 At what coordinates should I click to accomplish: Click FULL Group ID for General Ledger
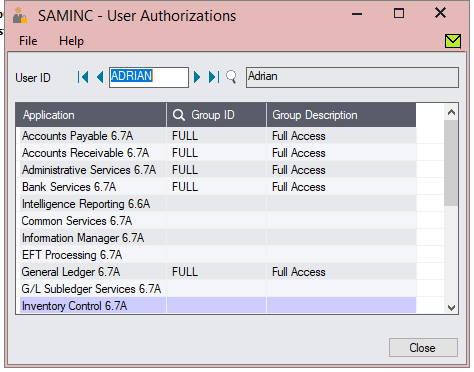click(185, 272)
